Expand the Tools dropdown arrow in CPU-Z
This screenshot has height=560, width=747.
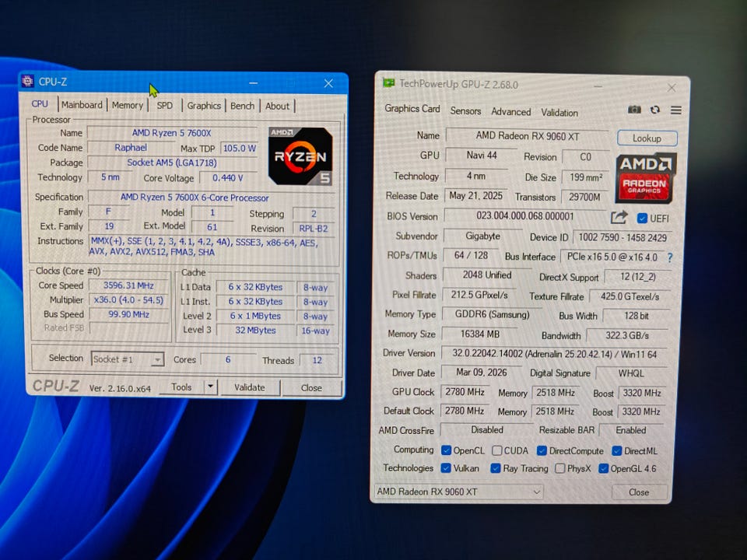coord(211,387)
